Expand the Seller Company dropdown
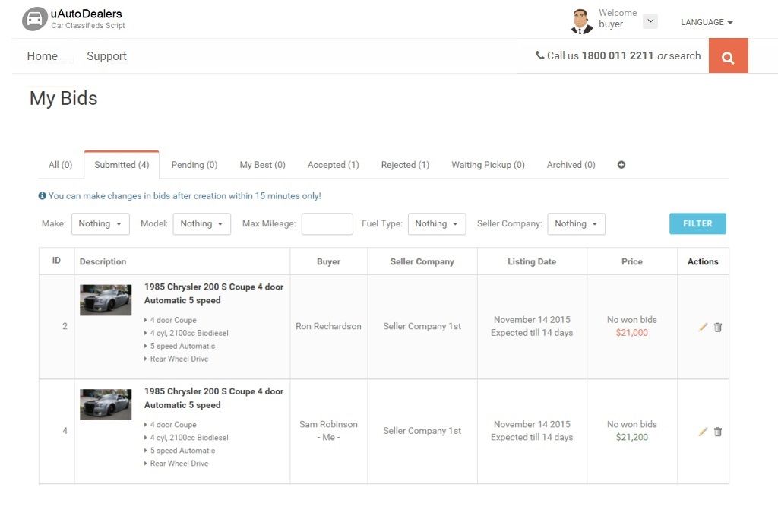778x532 pixels. (x=576, y=224)
